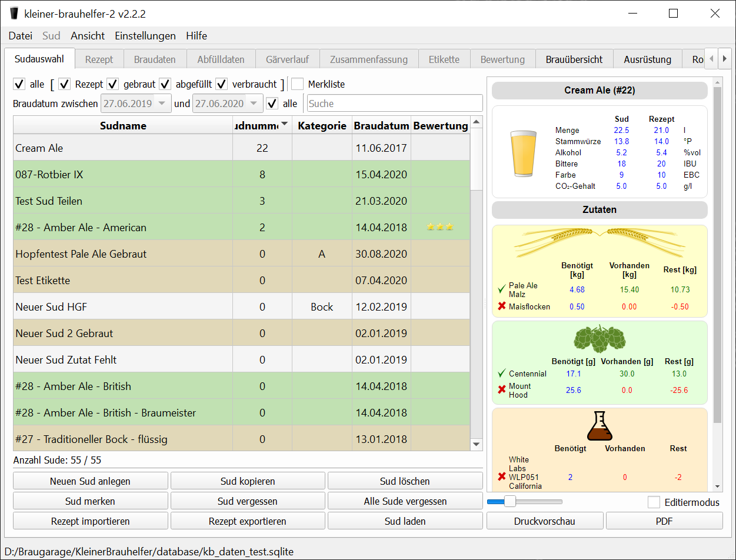Enable the Merkliste checkbox
736x560 pixels.
click(x=298, y=84)
